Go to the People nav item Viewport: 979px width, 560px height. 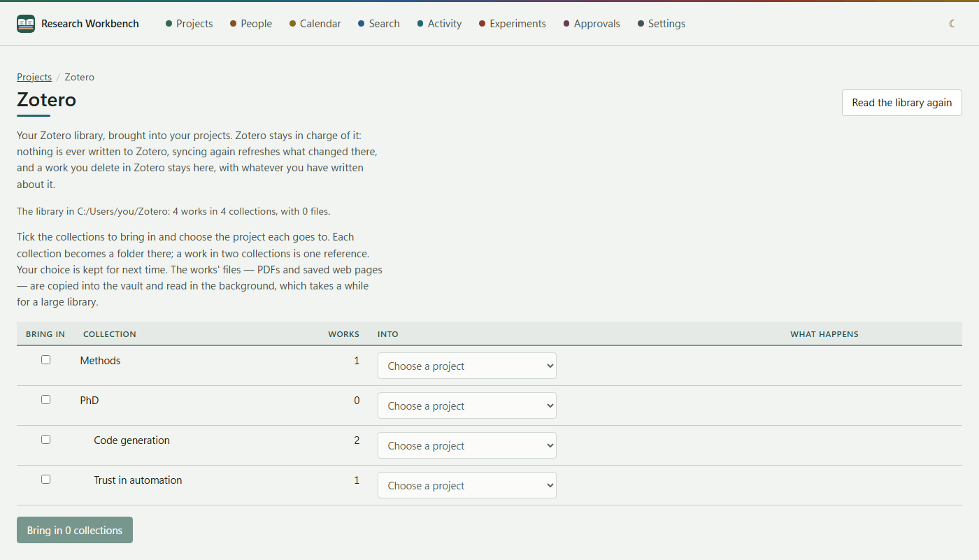point(251,24)
